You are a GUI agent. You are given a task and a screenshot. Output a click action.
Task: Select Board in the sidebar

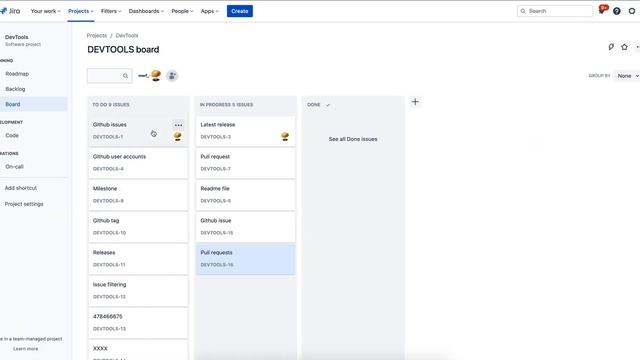point(33,104)
